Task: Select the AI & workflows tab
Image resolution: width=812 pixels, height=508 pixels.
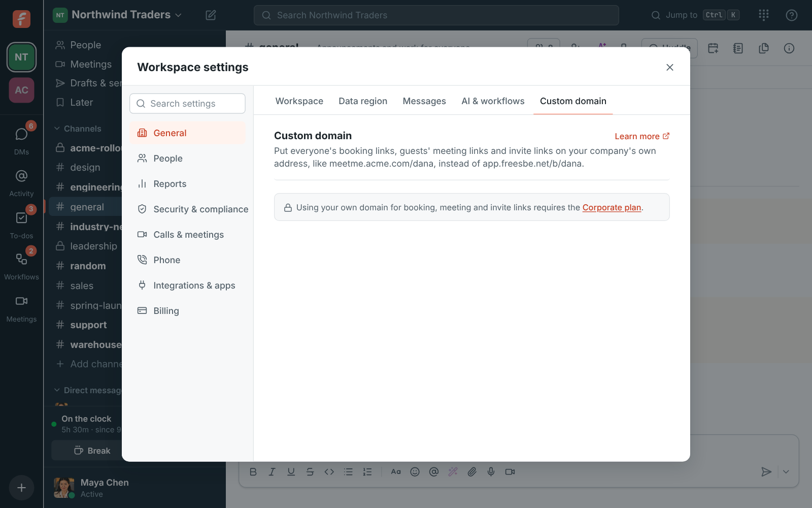Action: (493, 101)
